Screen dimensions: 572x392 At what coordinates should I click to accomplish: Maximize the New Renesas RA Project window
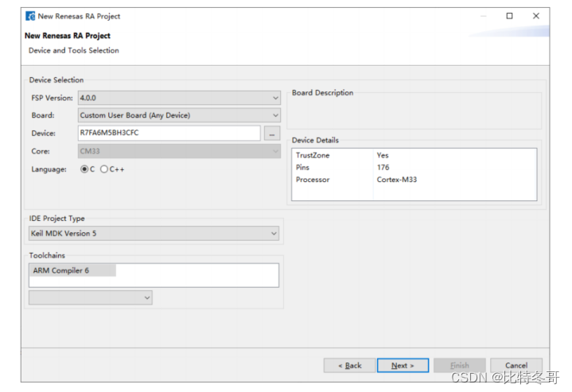click(x=510, y=16)
